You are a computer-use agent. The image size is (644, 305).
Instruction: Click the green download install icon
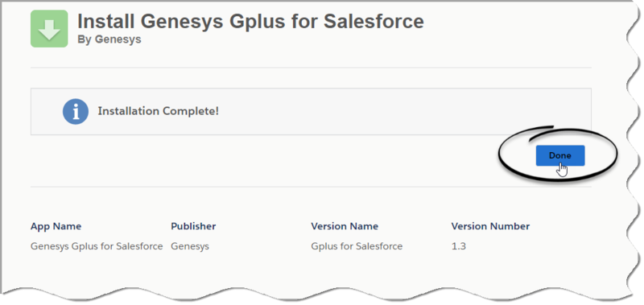[49, 29]
